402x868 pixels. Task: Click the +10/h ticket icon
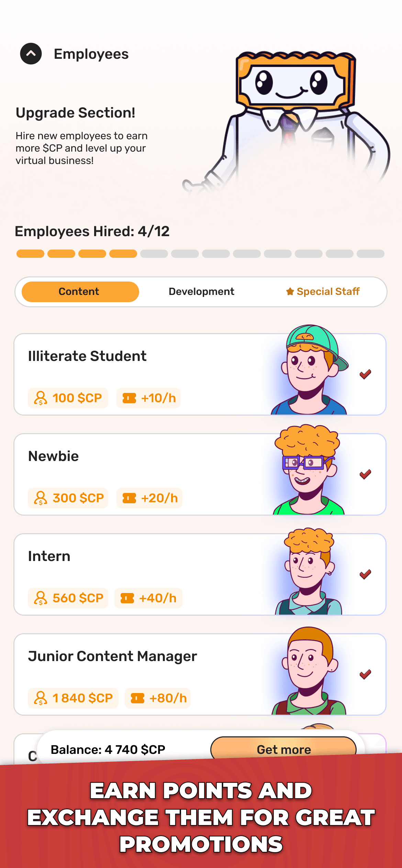(130, 398)
